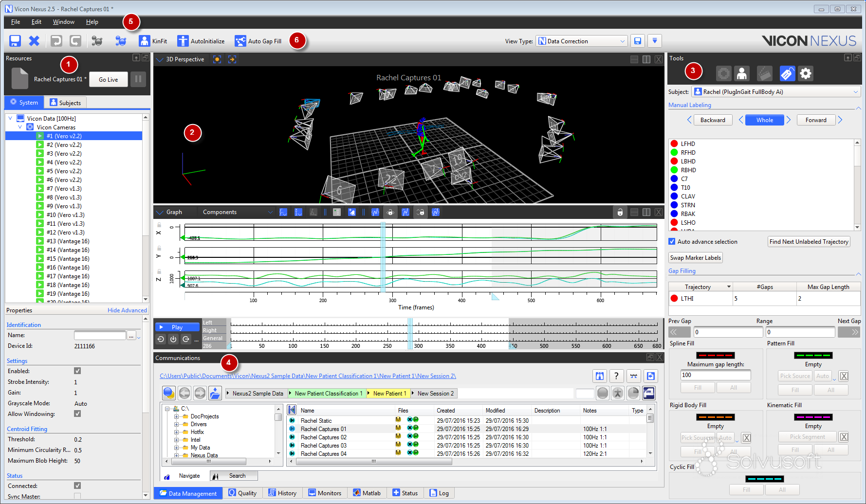866x504 pixels.
Task: Click the blue X delete icon
Action: 34,41
